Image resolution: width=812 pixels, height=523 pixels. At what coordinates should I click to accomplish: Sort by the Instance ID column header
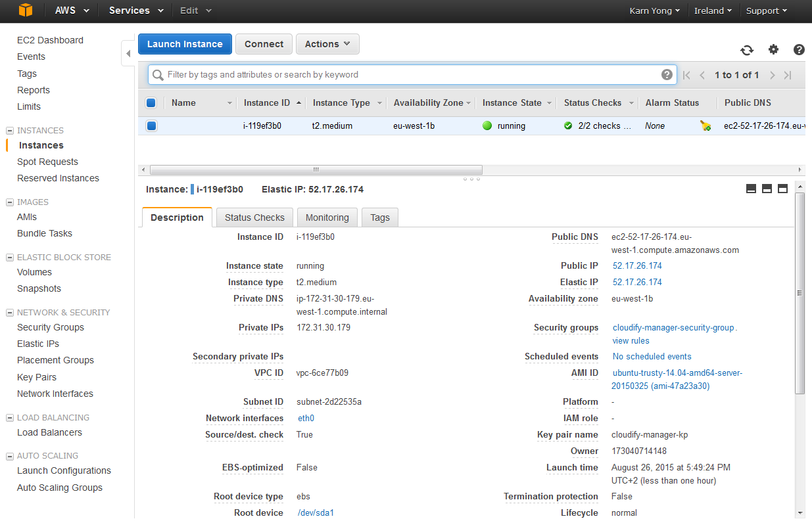coord(267,102)
